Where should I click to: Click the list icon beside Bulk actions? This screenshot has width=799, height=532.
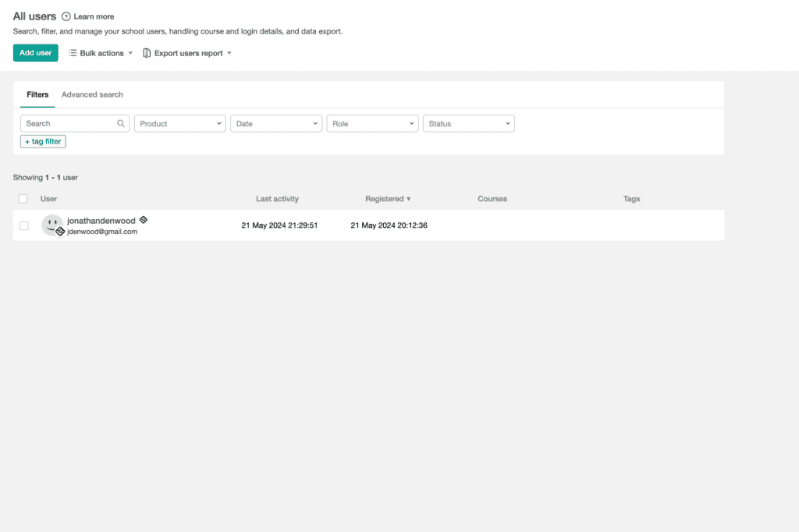[71, 52]
